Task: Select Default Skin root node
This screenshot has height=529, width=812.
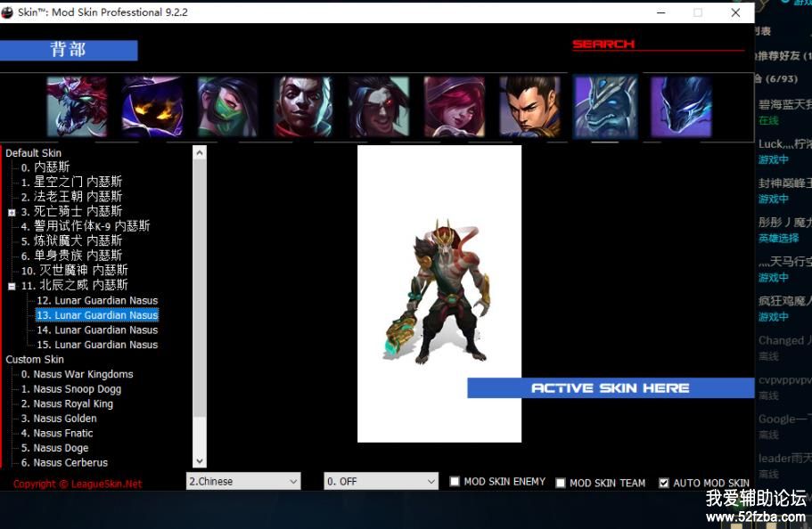Action: coord(33,153)
